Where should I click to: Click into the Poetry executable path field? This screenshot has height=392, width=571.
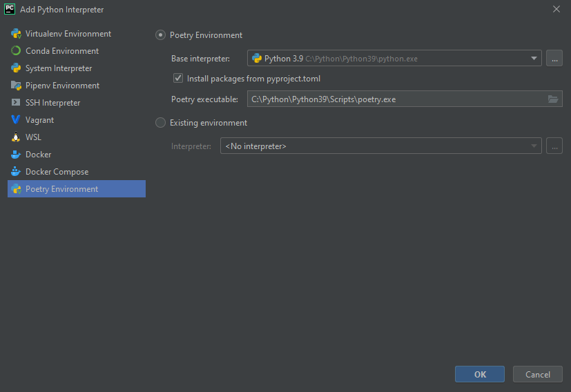[x=394, y=99]
